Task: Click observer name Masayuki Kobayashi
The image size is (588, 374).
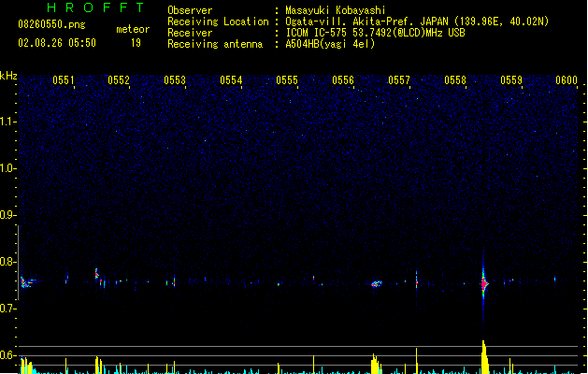Action: click(336, 10)
